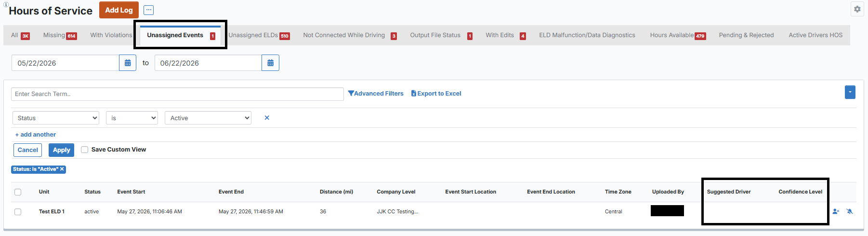Sort by Suggested Driver column header

[729, 192]
